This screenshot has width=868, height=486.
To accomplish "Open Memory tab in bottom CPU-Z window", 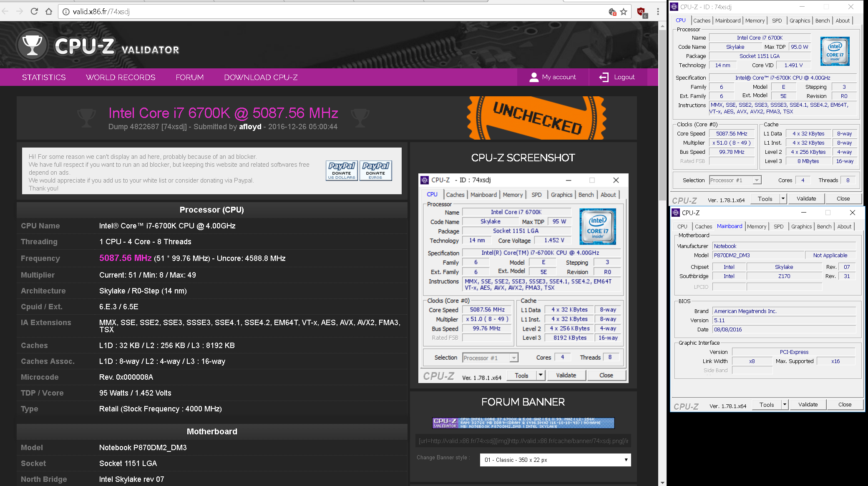I will tap(757, 226).
